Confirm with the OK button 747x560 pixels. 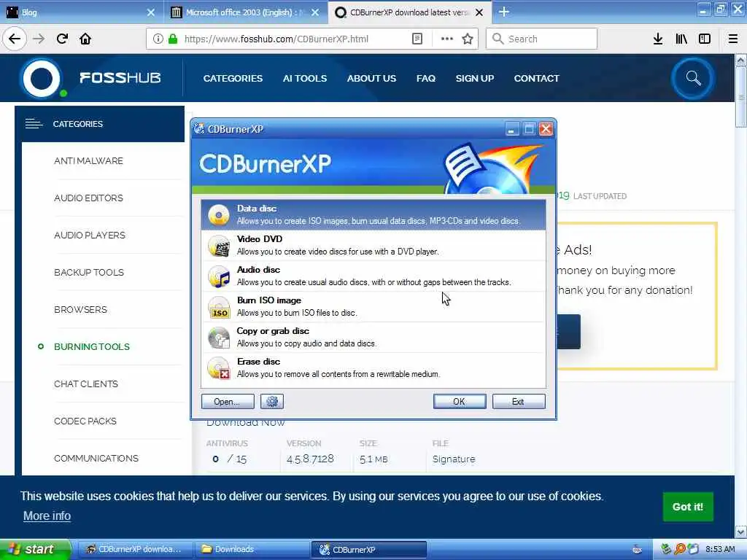(x=460, y=402)
